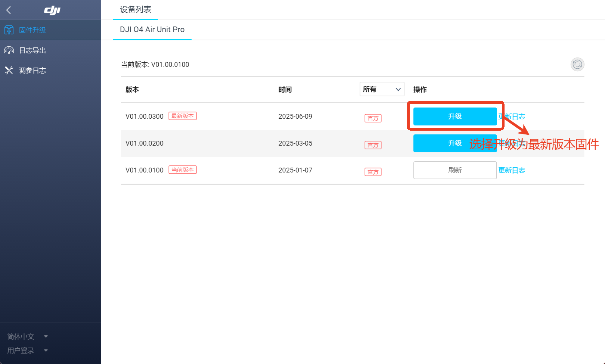Open 调参日志 in the sidebar
The width and height of the screenshot is (605, 364).
tap(32, 71)
